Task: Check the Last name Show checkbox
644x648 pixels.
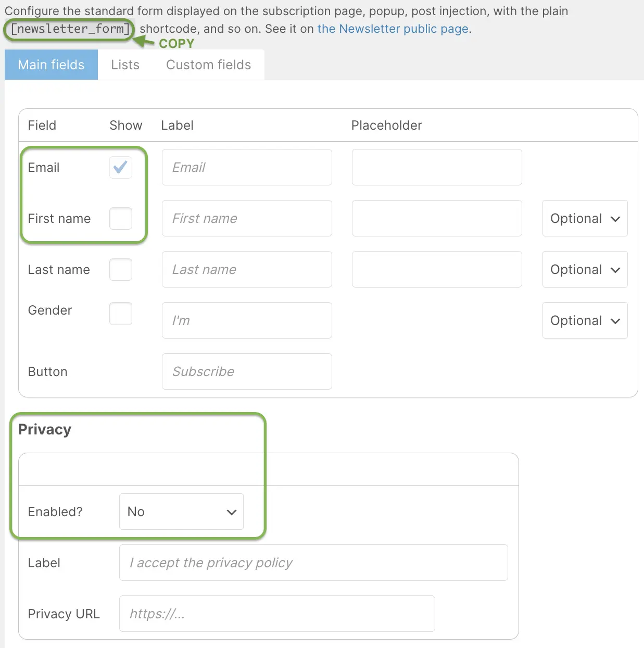Action: coord(120,269)
